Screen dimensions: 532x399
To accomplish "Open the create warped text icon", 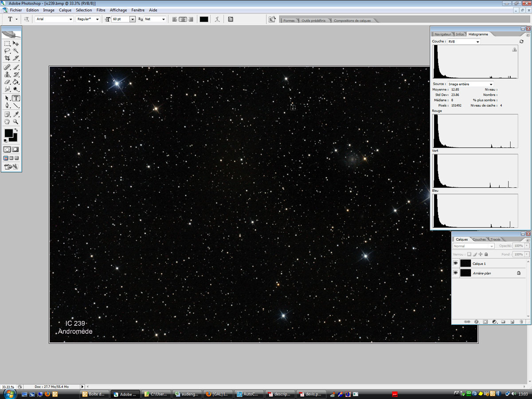I will (x=217, y=19).
